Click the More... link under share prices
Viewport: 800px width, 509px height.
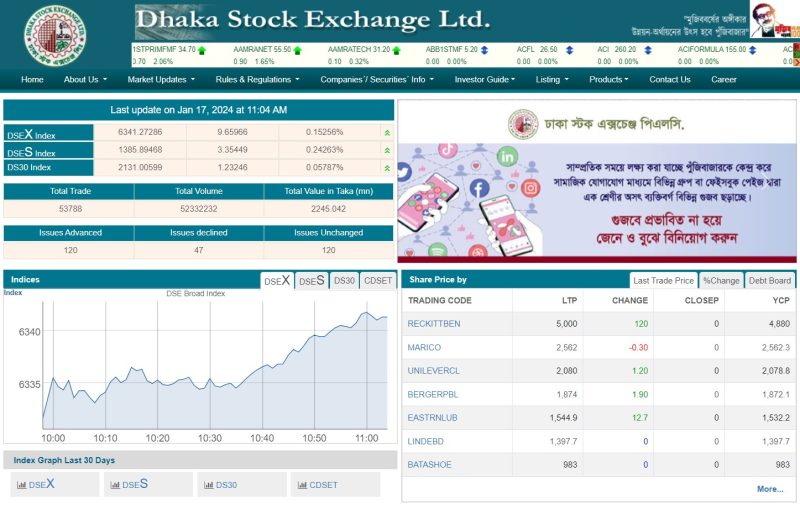tap(770, 489)
